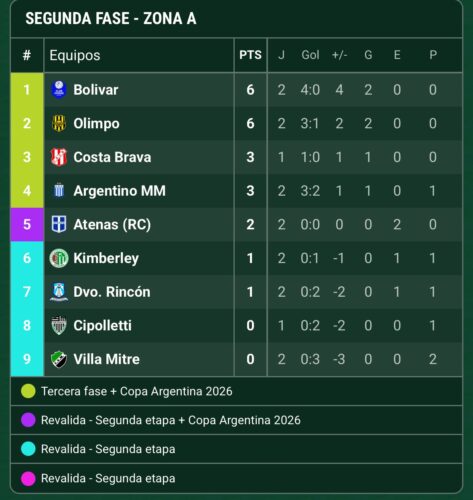Select the Costa Brava red crest
The width and height of the screenshot is (473, 500).
59,157
